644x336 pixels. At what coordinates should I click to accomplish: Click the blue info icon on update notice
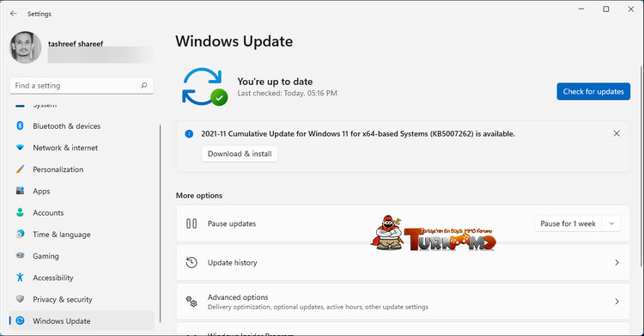(x=189, y=134)
